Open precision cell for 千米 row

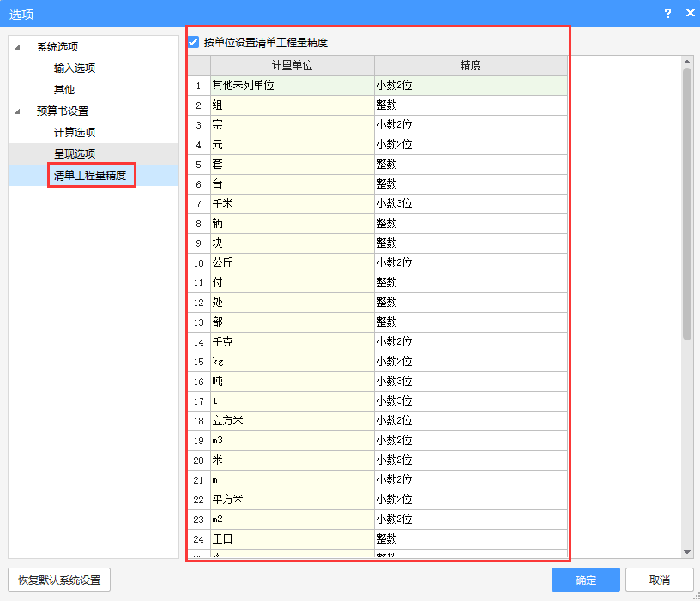point(470,204)
